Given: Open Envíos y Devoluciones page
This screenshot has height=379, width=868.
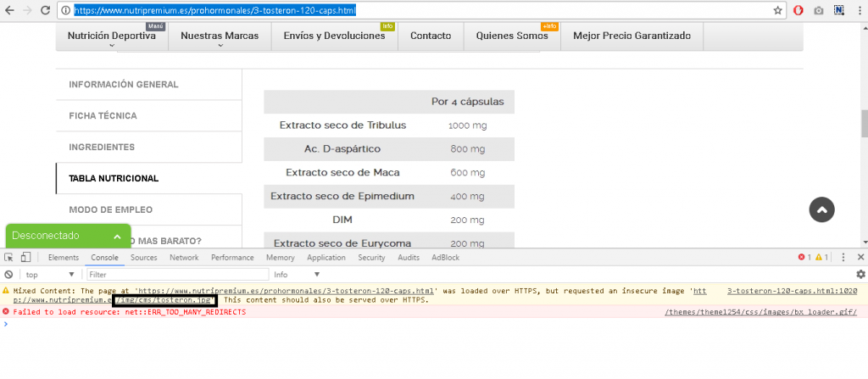Looking at the screenshot, I should 334,36.
